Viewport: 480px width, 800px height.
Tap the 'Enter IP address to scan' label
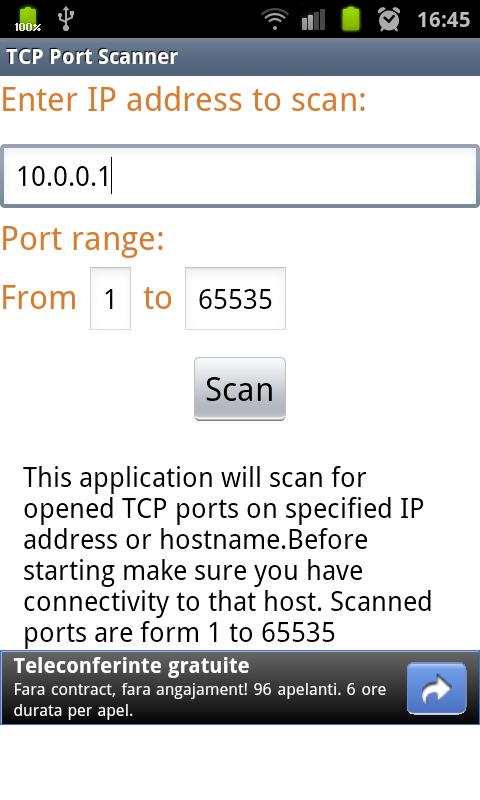pyautogui.click(x=184, y=99)
